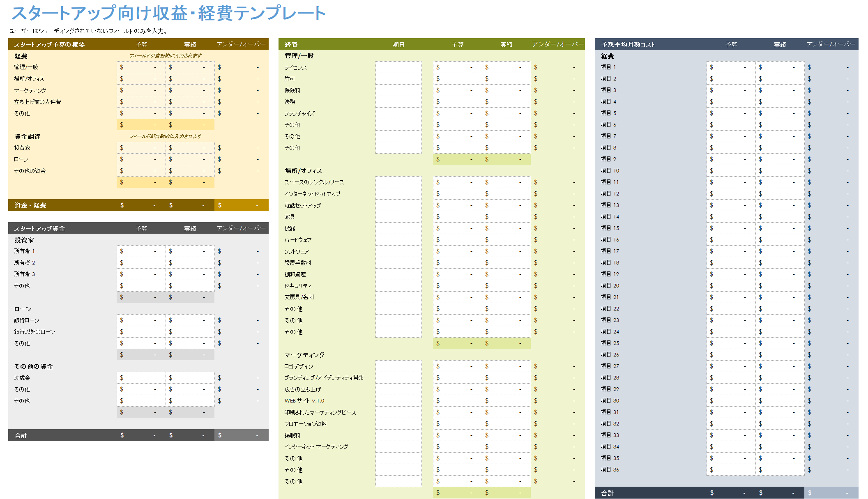Click 予算 cell for インターネットセットアップ
Viewport: 868px width, 499px height.
[x=458, y=194]
